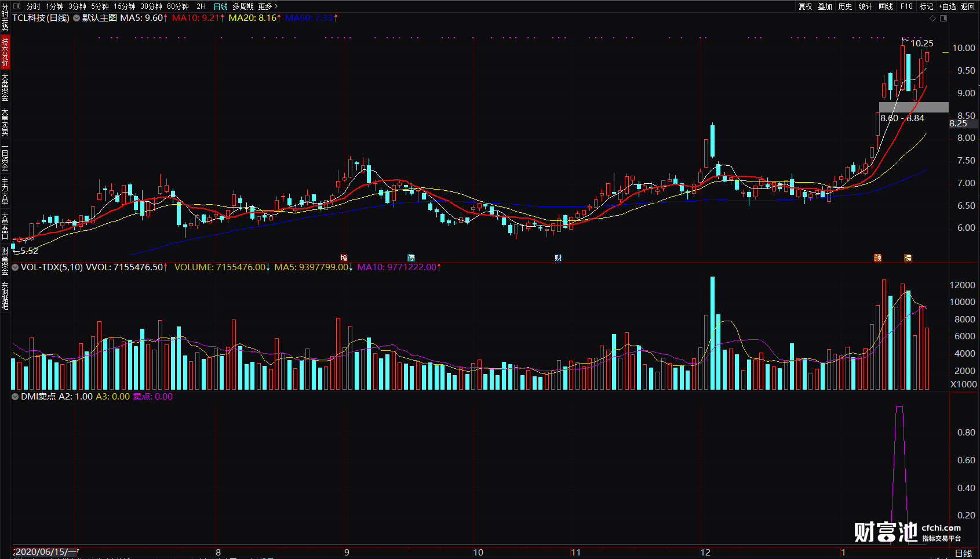Viewport: 980px width, 559px height.
Task: Click the 财 event marker on chart
Action: 558,258
